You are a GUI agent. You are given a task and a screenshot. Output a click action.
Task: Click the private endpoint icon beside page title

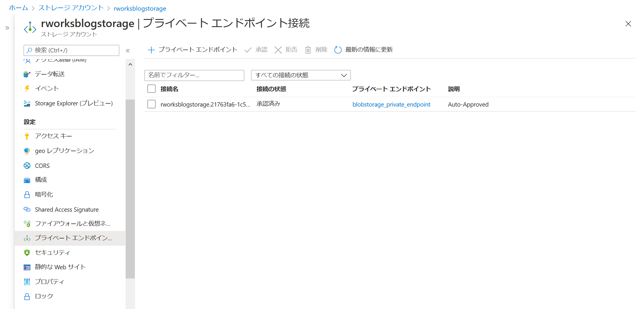coord(30,28)
